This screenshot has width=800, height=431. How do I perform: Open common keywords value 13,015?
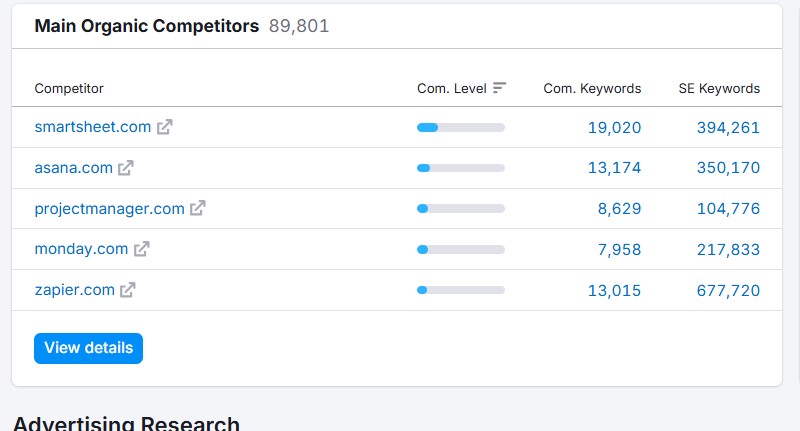click(614, 290)
